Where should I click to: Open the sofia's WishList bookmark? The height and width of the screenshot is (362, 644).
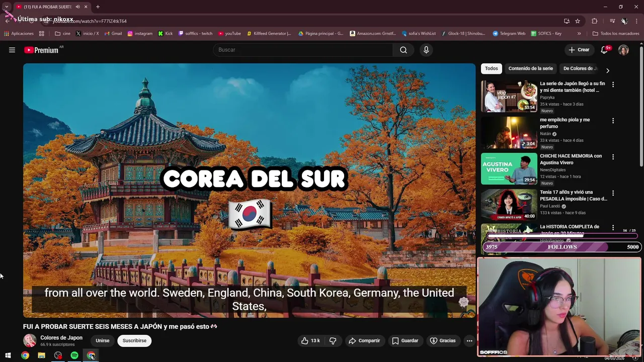419,34
